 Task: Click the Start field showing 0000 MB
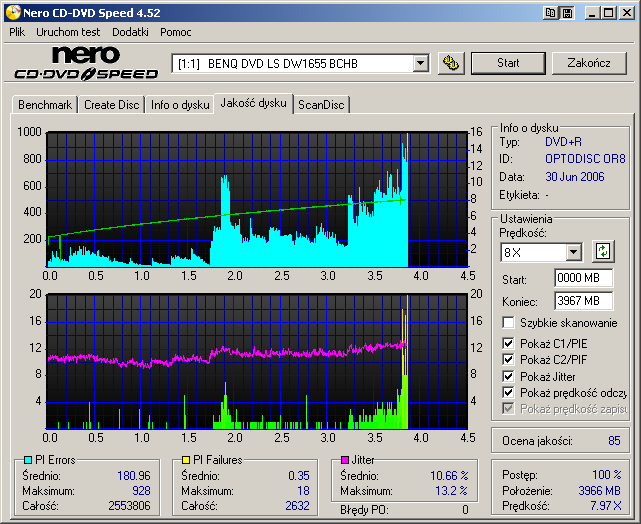tap(583, 278)
